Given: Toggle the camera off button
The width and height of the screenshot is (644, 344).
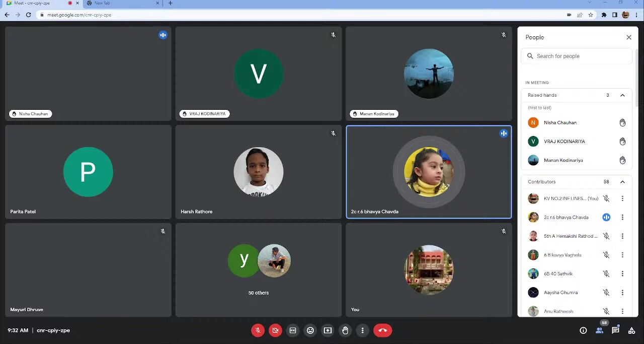Looking at the screenshot, I should coord(275,330).
